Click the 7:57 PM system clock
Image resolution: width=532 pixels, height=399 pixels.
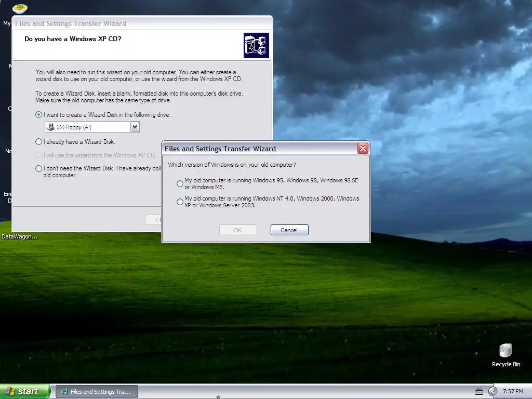(x=513, y=392)
